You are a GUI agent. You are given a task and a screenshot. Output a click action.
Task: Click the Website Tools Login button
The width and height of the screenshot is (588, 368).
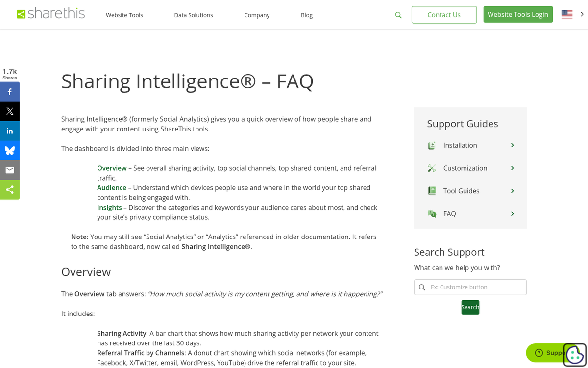(518, 14)
